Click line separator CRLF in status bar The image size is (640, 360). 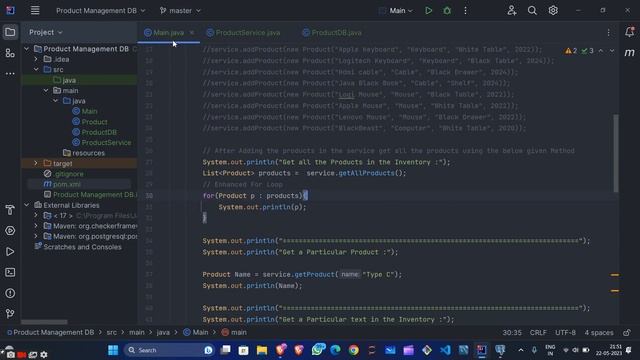[538, 333]
